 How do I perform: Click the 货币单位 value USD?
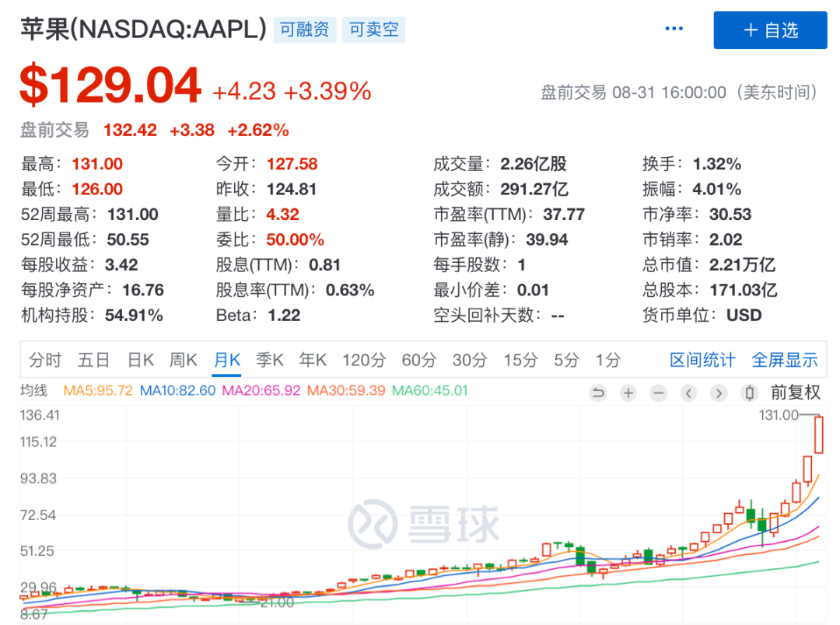744,315
